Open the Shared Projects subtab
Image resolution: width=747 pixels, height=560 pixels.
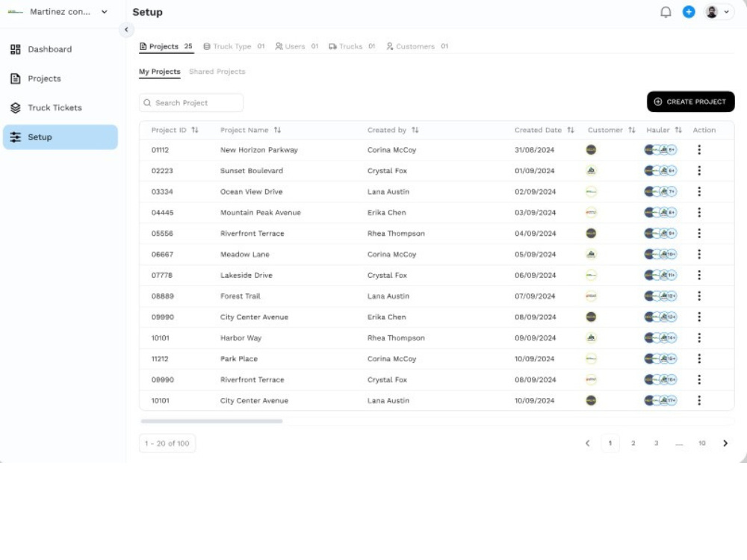pos(217,72)
